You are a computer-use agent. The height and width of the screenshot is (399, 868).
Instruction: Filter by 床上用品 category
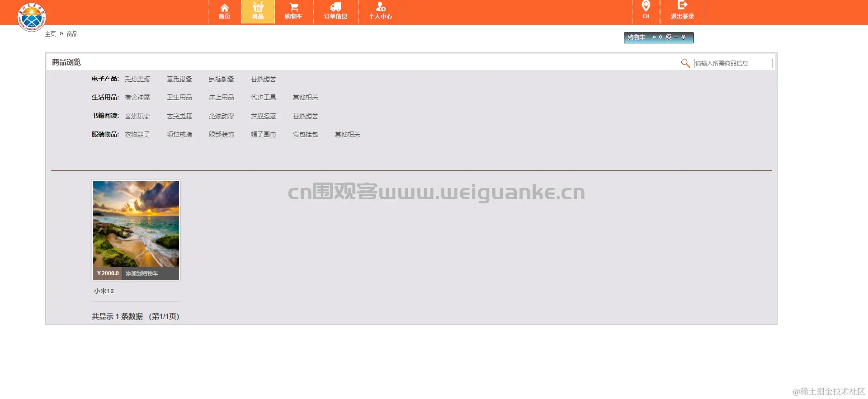click(x=222, y=98)
